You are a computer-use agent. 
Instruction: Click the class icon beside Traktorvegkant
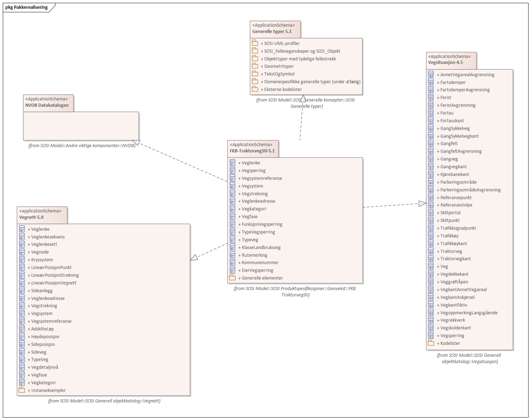coord(431,259)
